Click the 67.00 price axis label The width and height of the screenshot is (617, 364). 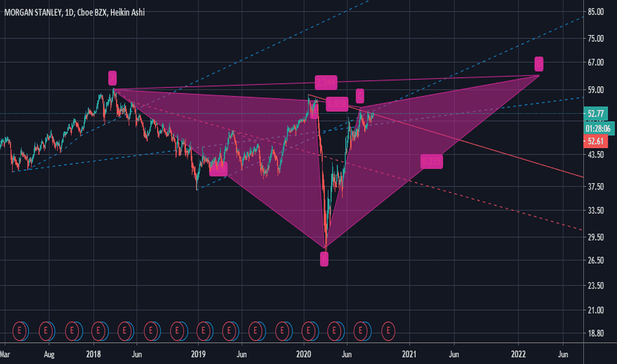point(595,62)
